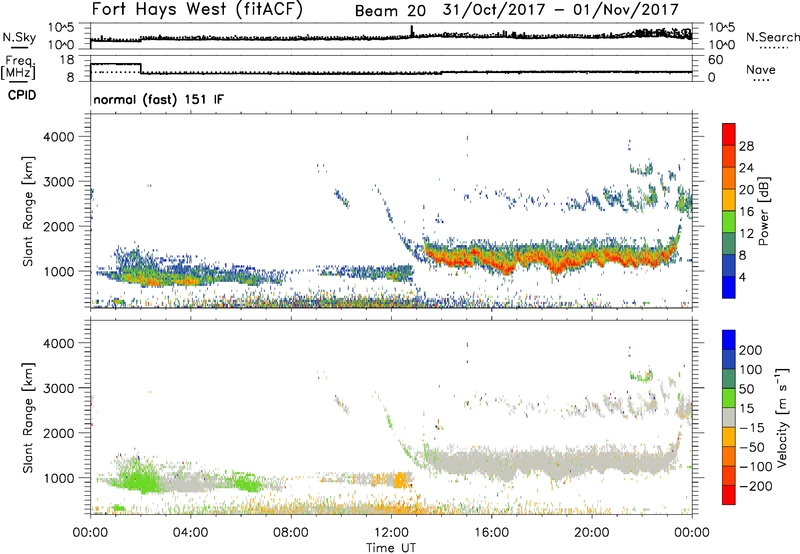Click the 08:00 tick label on the time axis
Viewport: 800px width, 554px height.
coord(291,533)
